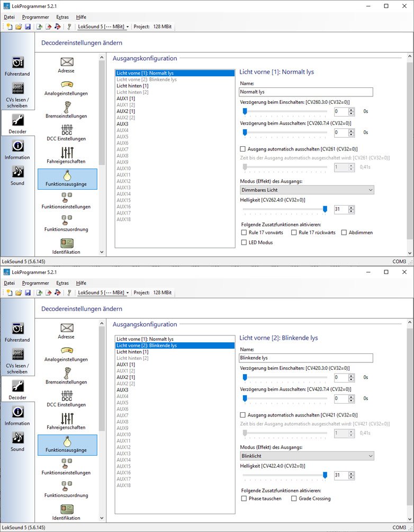Increase CV260.3:0 switch-on delay spinner value
This screenshot has width=414, height=532.
[x=352, y=110]
